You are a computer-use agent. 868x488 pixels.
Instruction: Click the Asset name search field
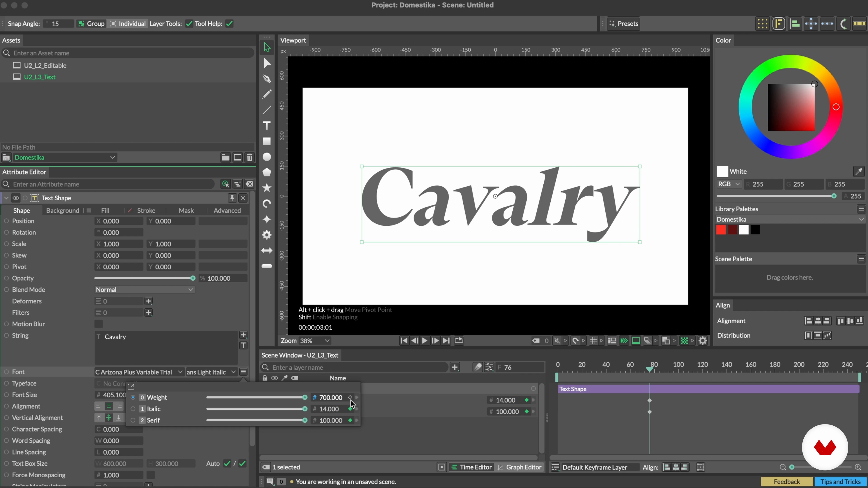coord(128,53)
